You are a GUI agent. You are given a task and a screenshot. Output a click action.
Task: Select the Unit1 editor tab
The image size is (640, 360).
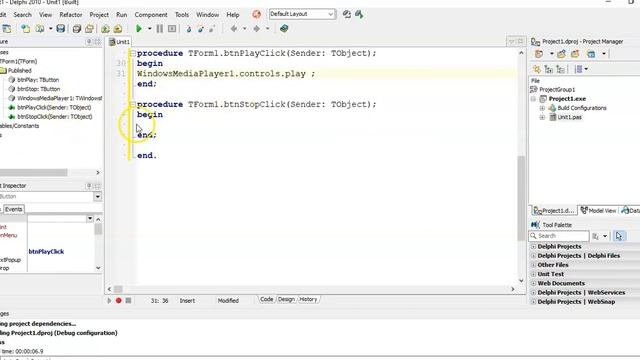click(x=119, y=42)
